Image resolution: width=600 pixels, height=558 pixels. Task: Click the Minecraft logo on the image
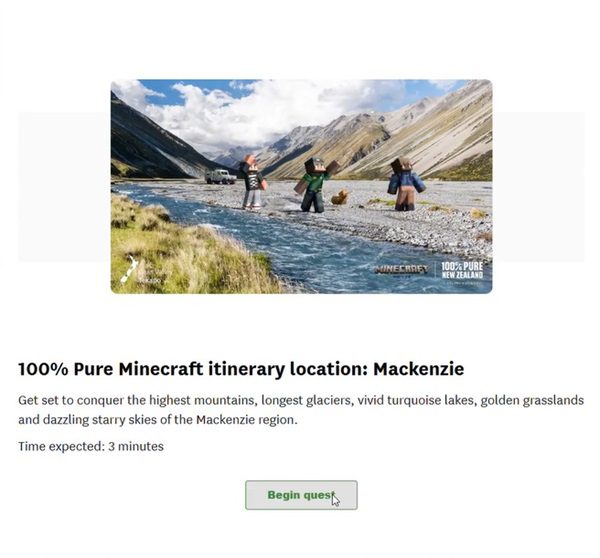pos(401,269)
